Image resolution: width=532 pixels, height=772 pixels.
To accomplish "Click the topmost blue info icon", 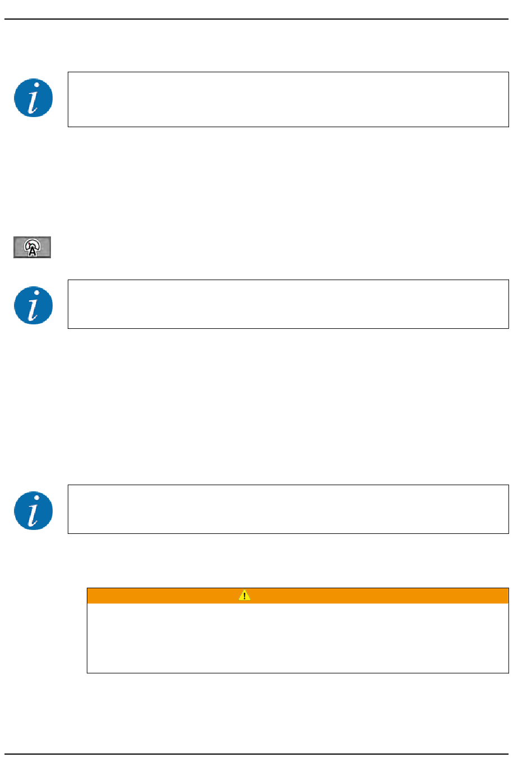I will [x=34, y=98].
